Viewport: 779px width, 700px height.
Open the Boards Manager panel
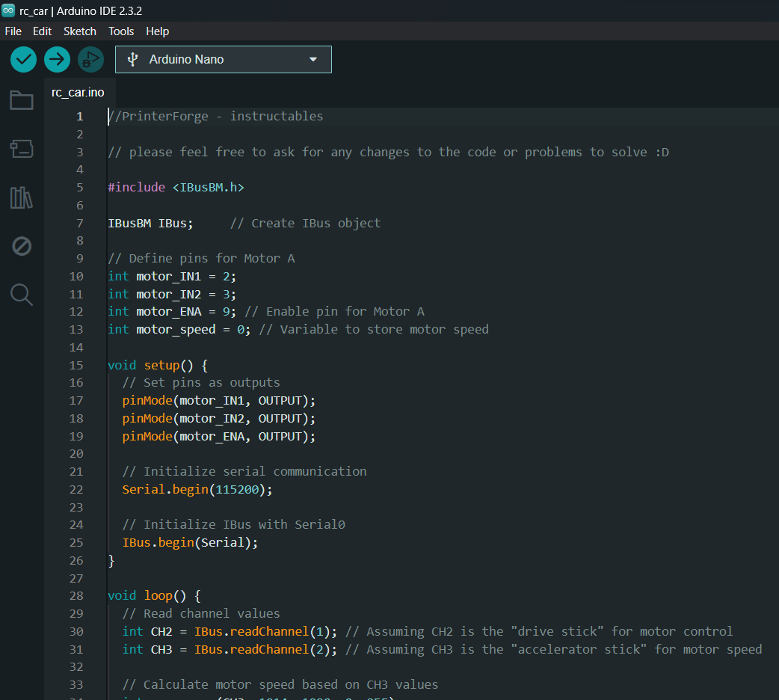click(x=22, y=149)
